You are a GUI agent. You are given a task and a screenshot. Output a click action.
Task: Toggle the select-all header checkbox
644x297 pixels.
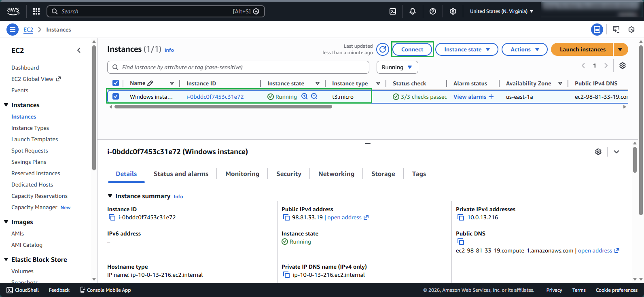point(116,83)
